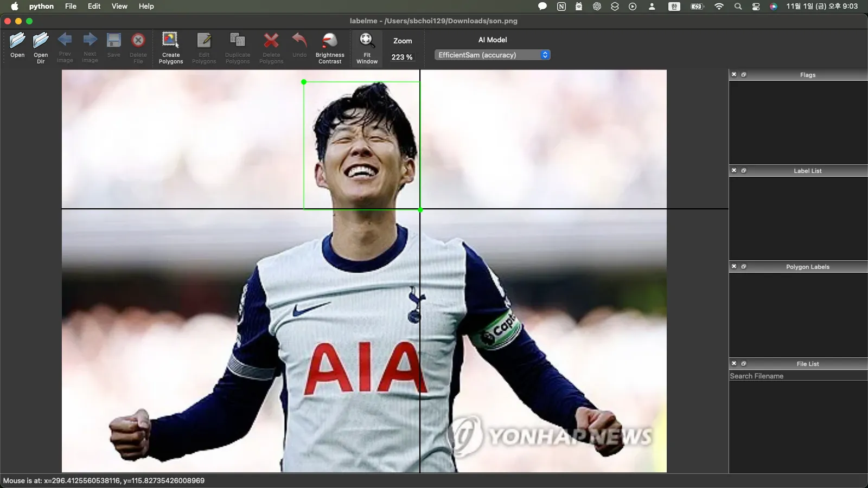Viewport: 868px width, 488px height.
Task: Click the Notion icon in menu bar
Action: (x=561, y=7)
